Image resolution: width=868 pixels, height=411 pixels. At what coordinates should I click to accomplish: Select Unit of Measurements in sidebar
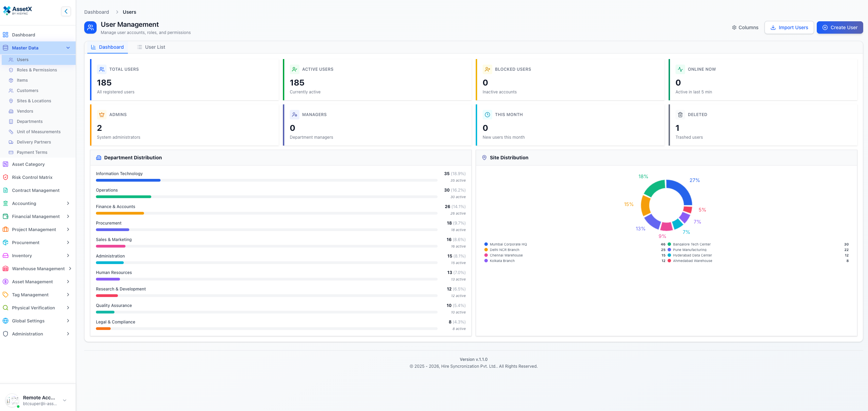[39, 132]
